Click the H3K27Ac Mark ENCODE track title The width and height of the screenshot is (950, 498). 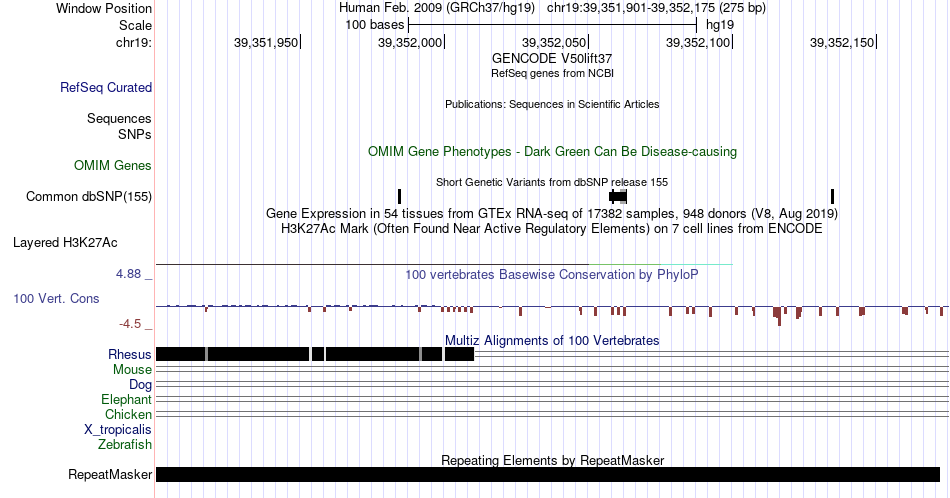552,228
